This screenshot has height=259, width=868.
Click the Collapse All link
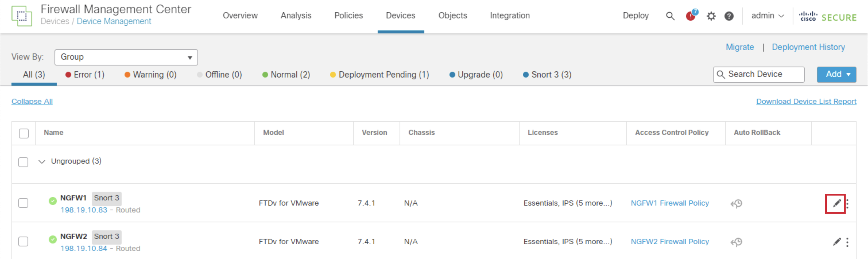coord(32,102)
